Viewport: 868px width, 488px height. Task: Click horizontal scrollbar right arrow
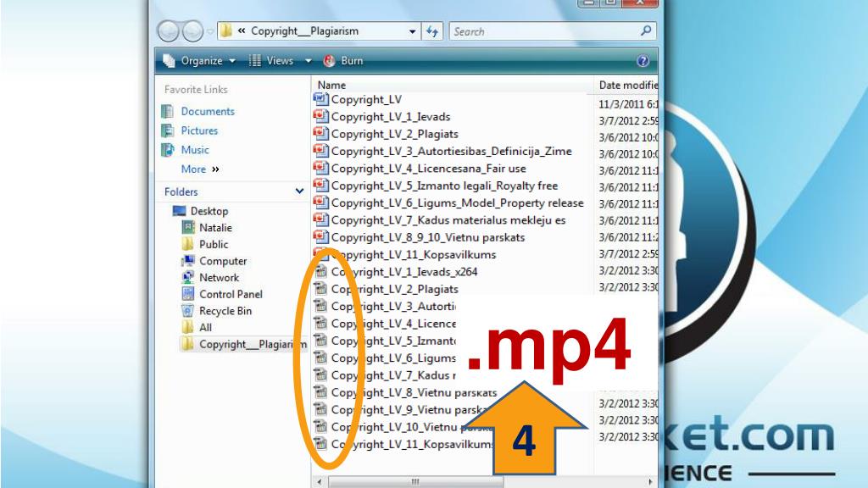[x=650, y=482]
